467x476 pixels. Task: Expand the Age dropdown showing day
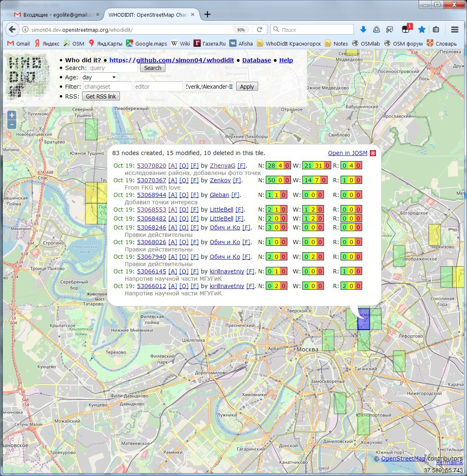tap(99, 77)
